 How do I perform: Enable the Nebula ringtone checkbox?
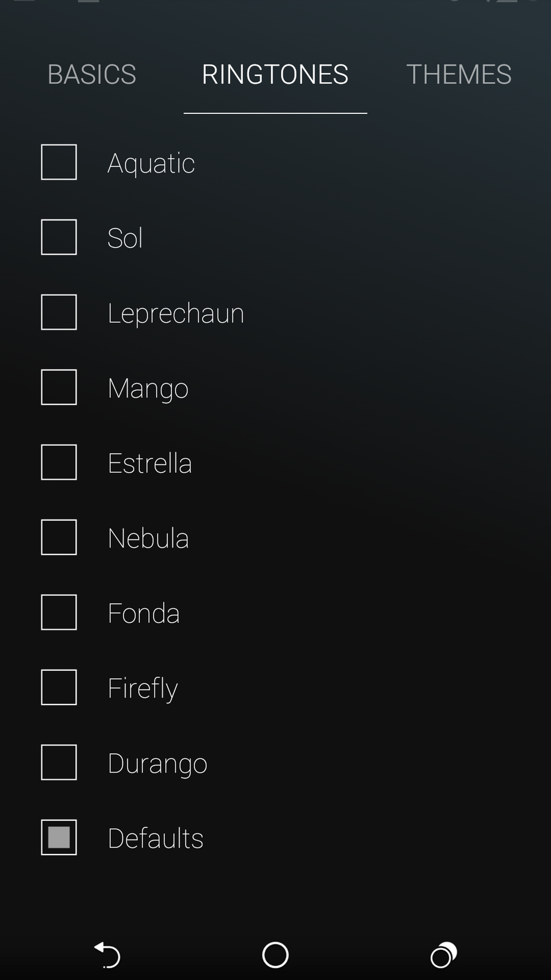pyautogui.click(x=59, y=537)
